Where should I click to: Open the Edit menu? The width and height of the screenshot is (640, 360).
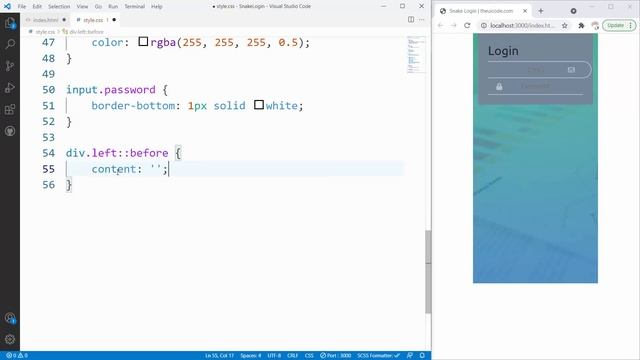(37, 7)
